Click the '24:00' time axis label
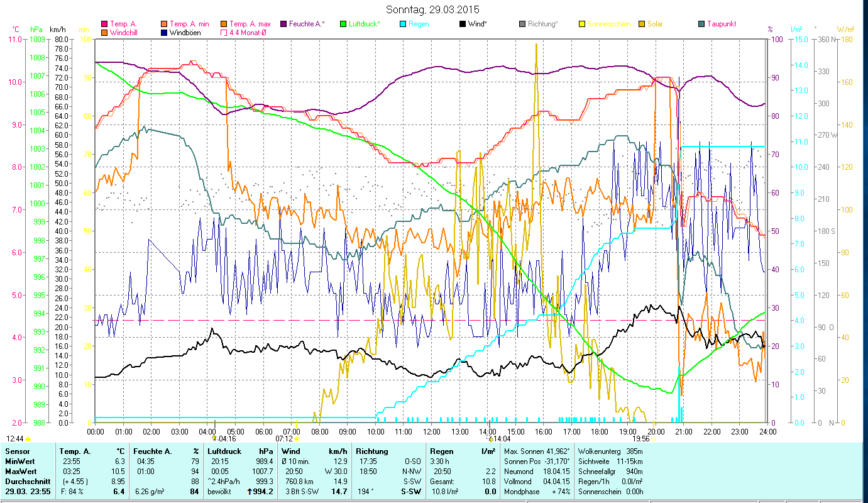Screen dimensions: 868x503 (767, 432)
